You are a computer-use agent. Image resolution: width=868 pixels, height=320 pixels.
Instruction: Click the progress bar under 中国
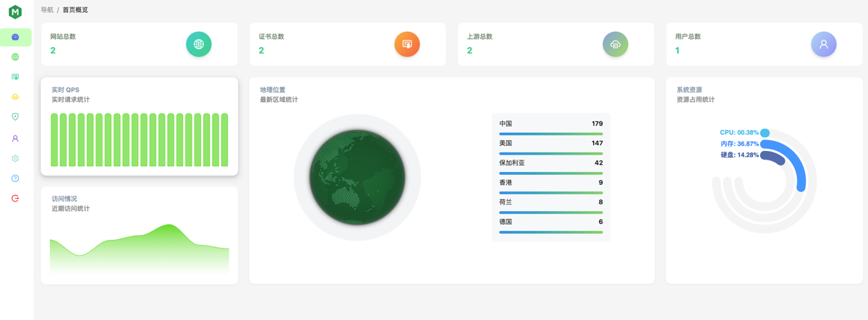pyautogui.click(x=551, y=134)
